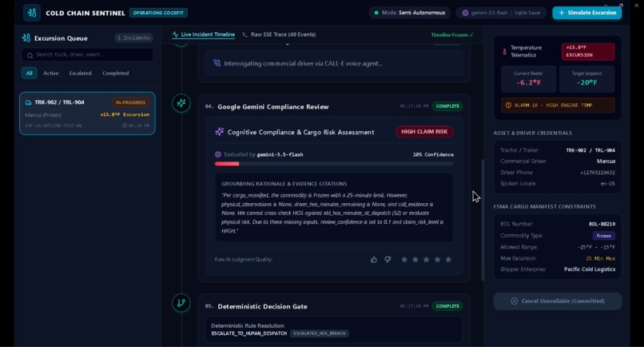Click truck icon on TRK-902 card
644x347 pixels.
[28, 102]
